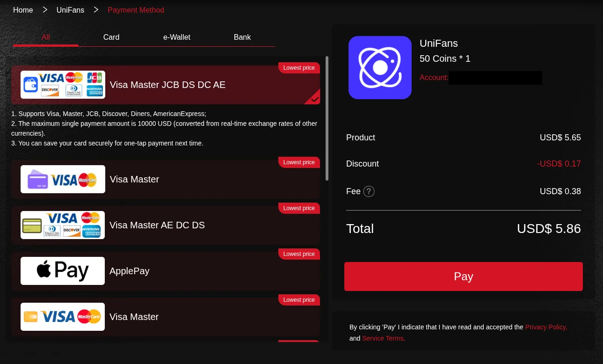Viewport: 603px width, 364px height.
Task: Click the Product USD$ 5.65 value
Action: [560, 138]
